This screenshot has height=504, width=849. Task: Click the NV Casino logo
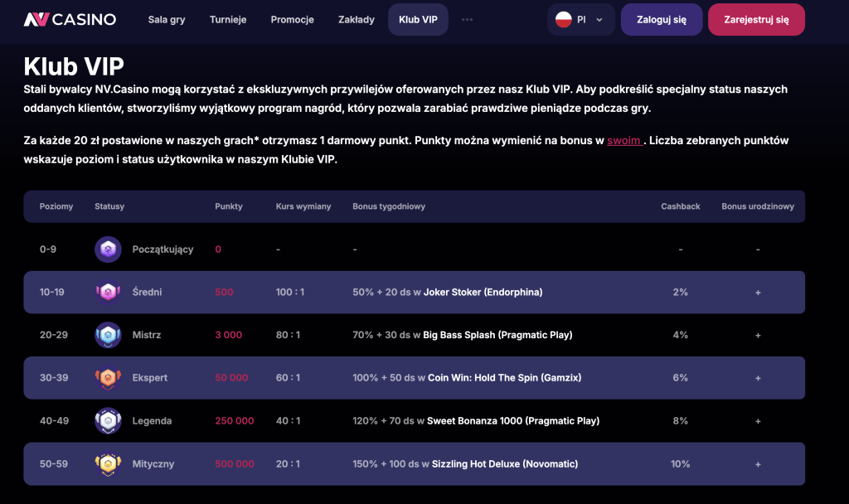70,20
